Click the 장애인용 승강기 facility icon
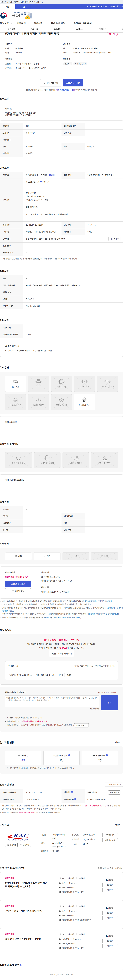The height and width of the screenshot is (980, 123). pyautogui.click(x=47, y=460)
